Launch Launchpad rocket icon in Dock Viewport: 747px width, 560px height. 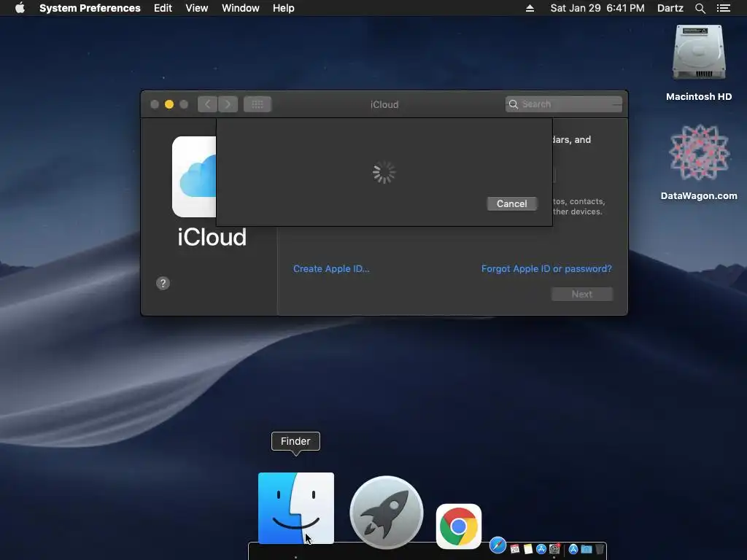pyautogui.click(x=387, y=513)
